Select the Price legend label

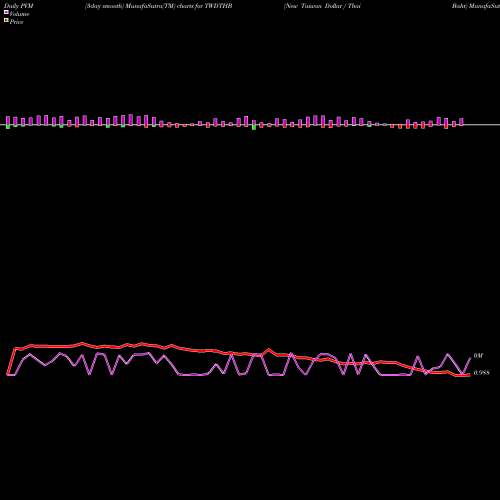16,22
